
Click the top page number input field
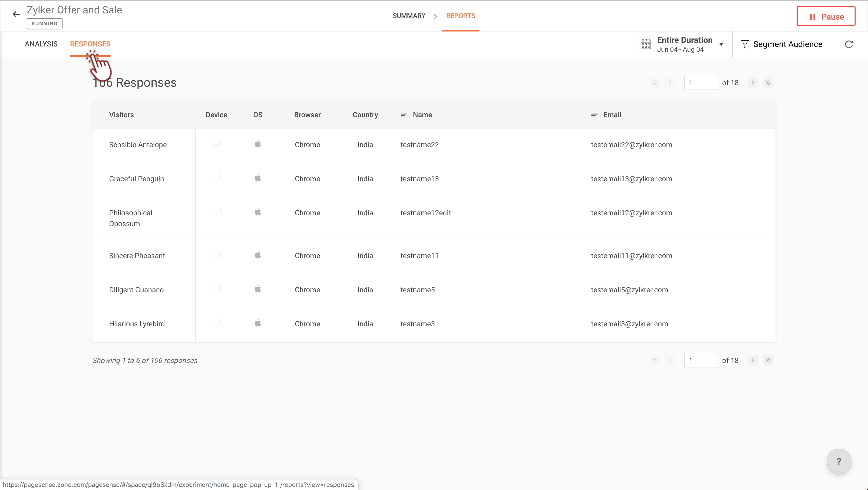pyautogui.click(x=701, y=83)
